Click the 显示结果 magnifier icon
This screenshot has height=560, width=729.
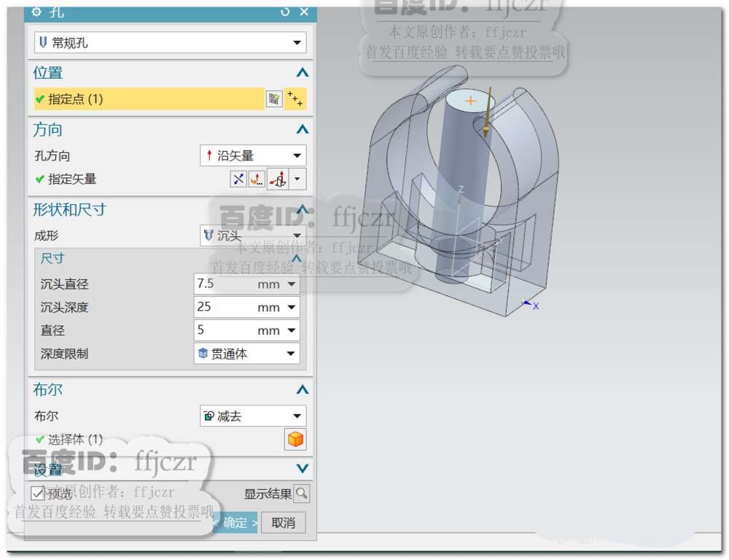pyautogui.click(x=302, y=494)
